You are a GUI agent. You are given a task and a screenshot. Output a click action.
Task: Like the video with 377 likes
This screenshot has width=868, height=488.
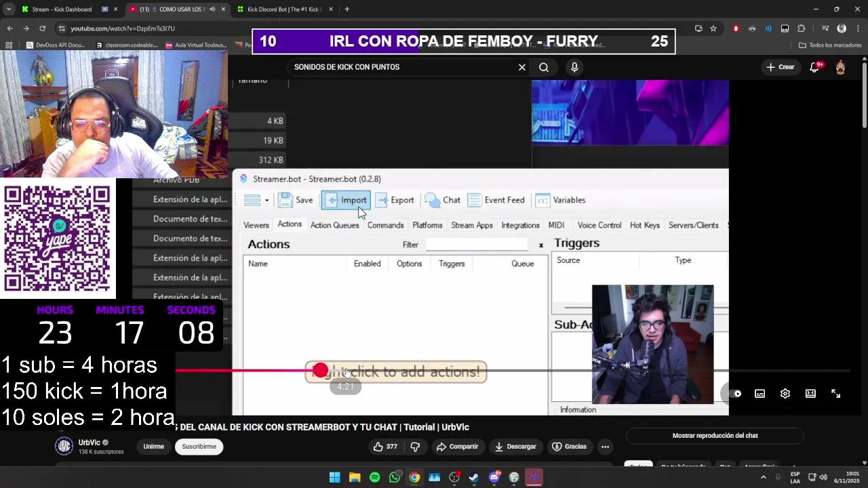pyautogui.click(x=384, y=447)
